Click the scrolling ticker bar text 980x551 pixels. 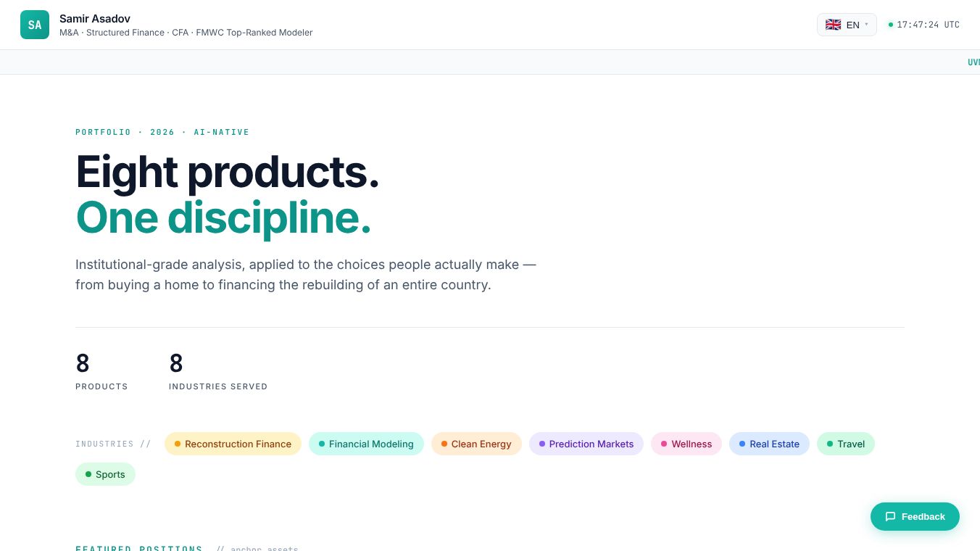(973, 62)
